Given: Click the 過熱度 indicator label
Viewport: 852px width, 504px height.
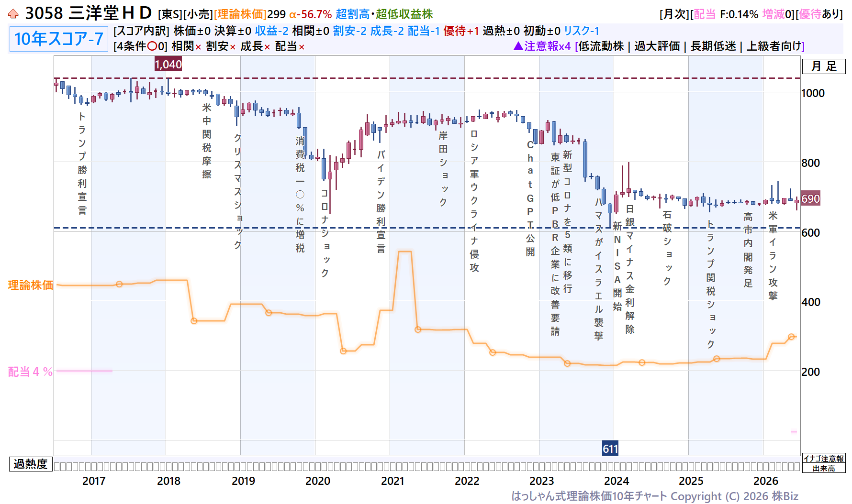Looking at the screenshot, I should (31, 464).
